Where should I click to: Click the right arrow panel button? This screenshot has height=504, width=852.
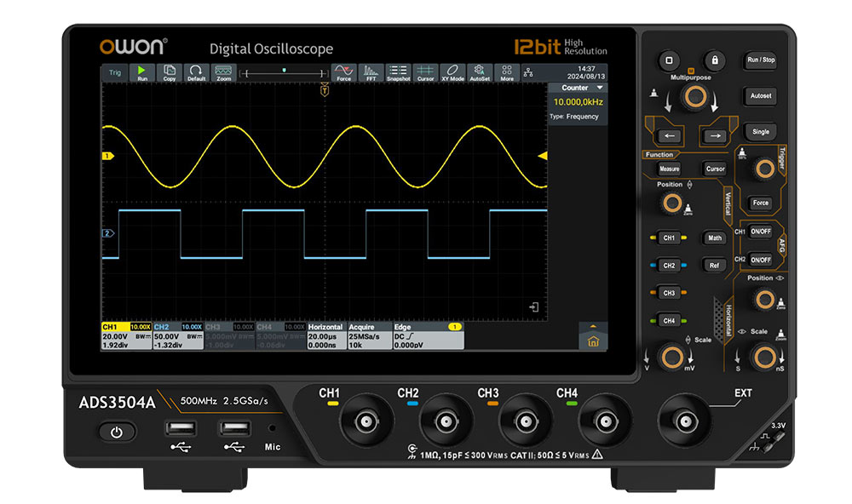click(x=715, y=135)
